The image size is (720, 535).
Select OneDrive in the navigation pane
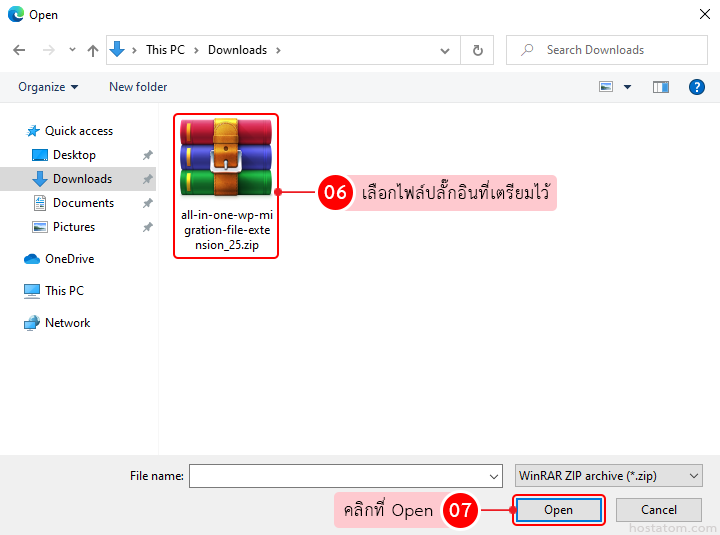[69, 259]
